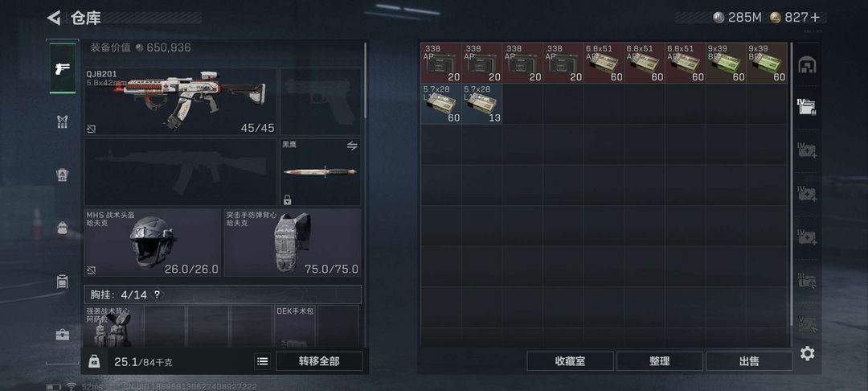The image size is (868, 391).
Task: Click the help question mark next to 胸挂
Action: (x=157, y=294)
